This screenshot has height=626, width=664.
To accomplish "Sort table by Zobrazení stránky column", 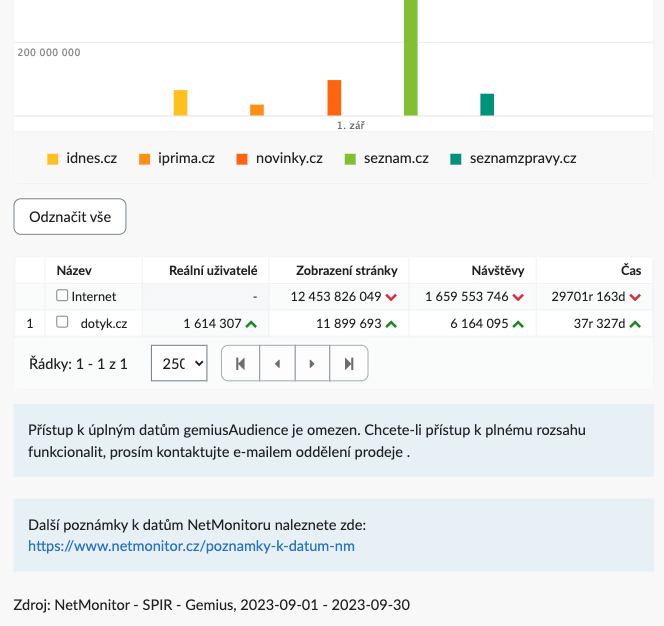I will 346,270.
